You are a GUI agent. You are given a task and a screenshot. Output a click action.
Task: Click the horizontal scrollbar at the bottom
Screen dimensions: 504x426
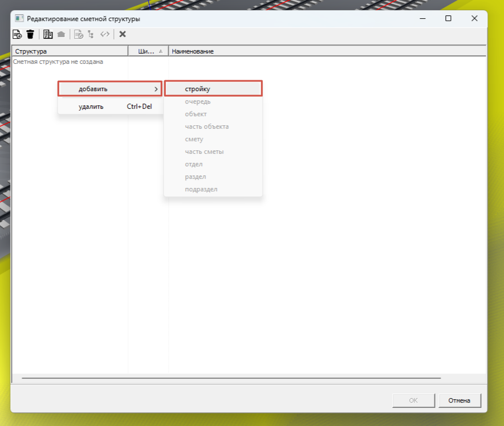click(x=231, y=378)
